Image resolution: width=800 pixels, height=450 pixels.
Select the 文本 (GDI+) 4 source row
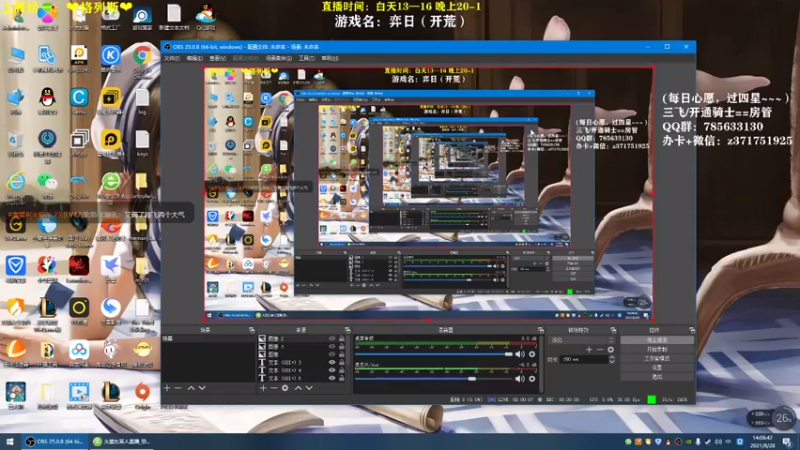coord(302,370)
